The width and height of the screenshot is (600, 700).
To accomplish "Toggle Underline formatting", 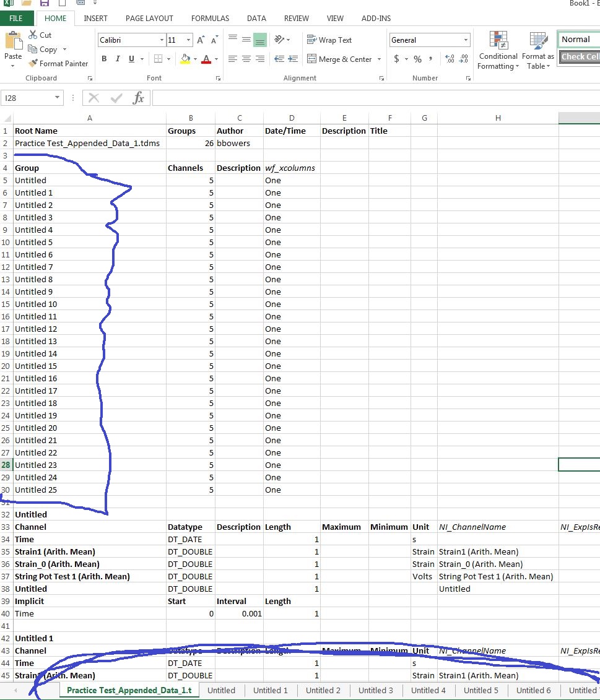I will click(x=131, y=59).
